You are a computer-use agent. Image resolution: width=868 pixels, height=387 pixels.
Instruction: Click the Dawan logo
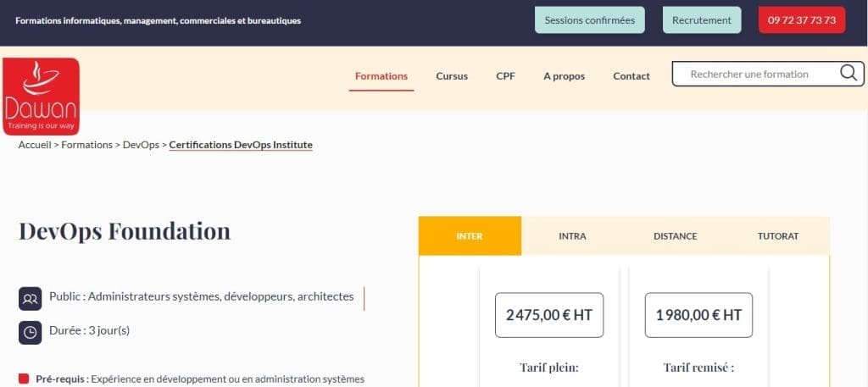click(41, 97)
